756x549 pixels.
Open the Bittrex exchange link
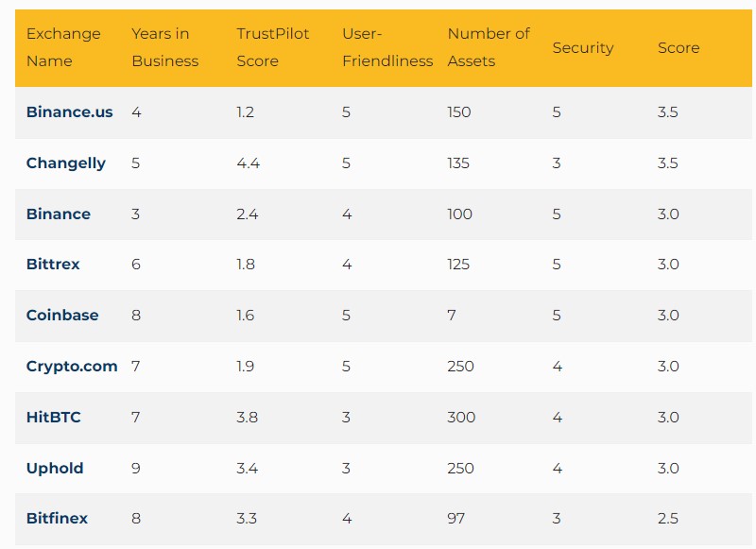click(53, 265)
